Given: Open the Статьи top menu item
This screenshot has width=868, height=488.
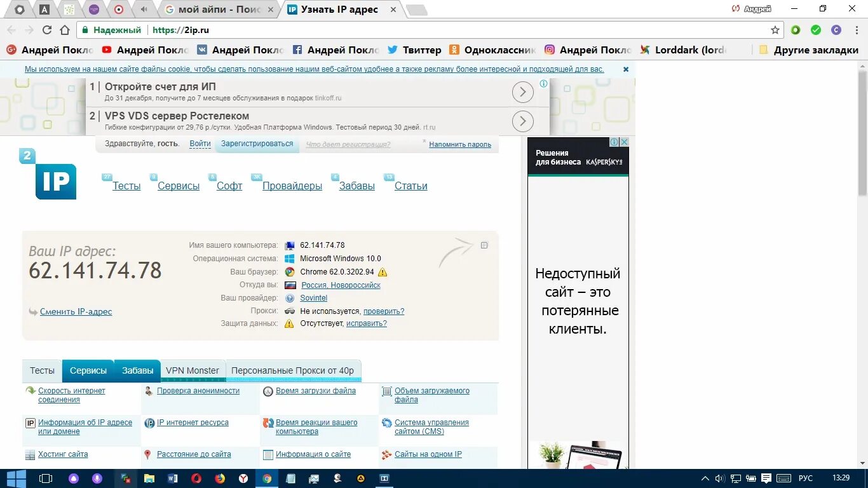Looking at the screenshot, I should coord(410,186).
